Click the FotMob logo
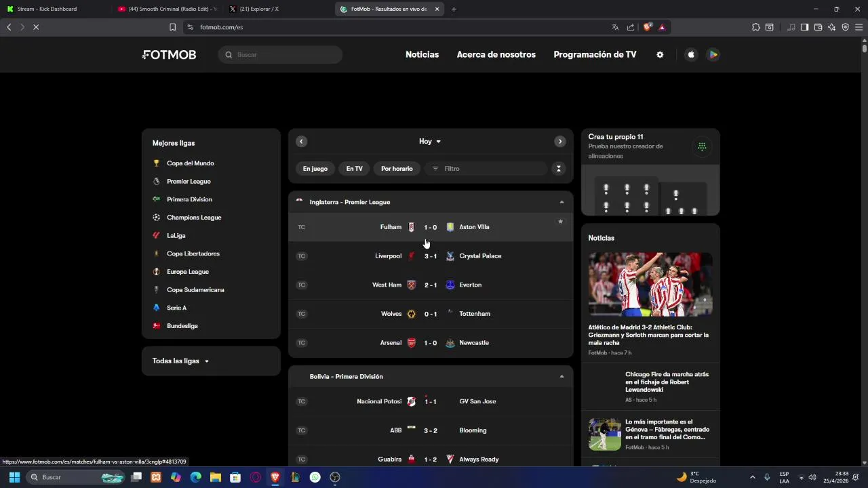 (169, 55)
